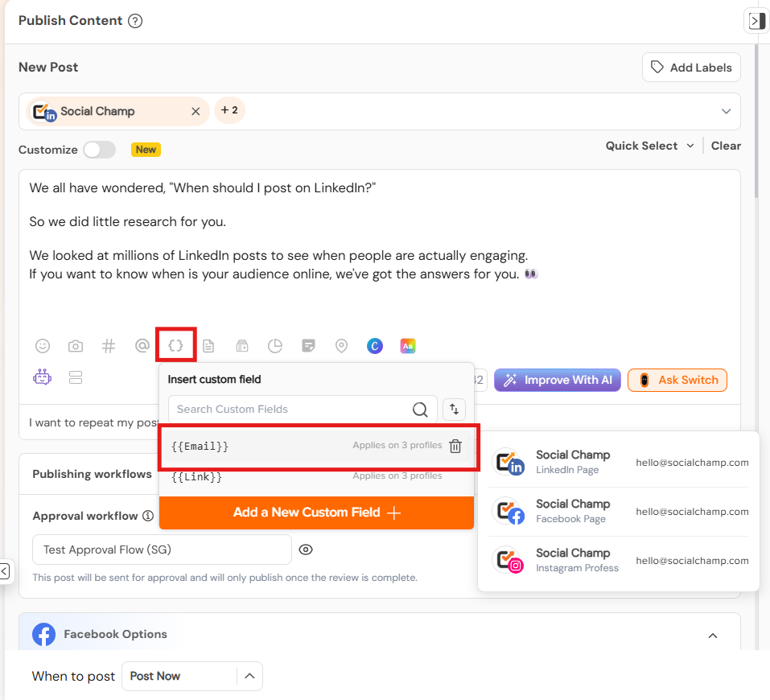Click the Ask Switch button
The image size is (770, 700).
[x=677, y=381]
